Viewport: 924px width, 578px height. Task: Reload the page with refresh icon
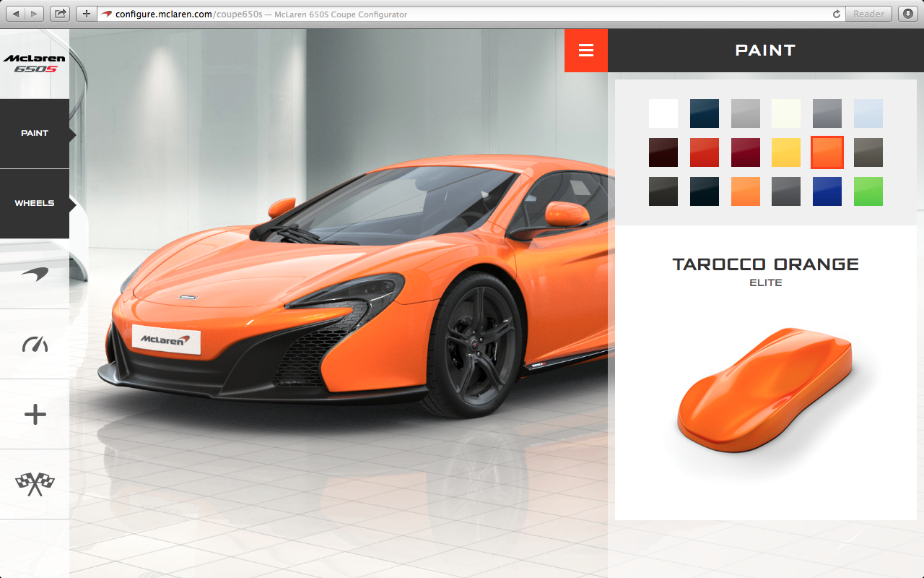837,14
